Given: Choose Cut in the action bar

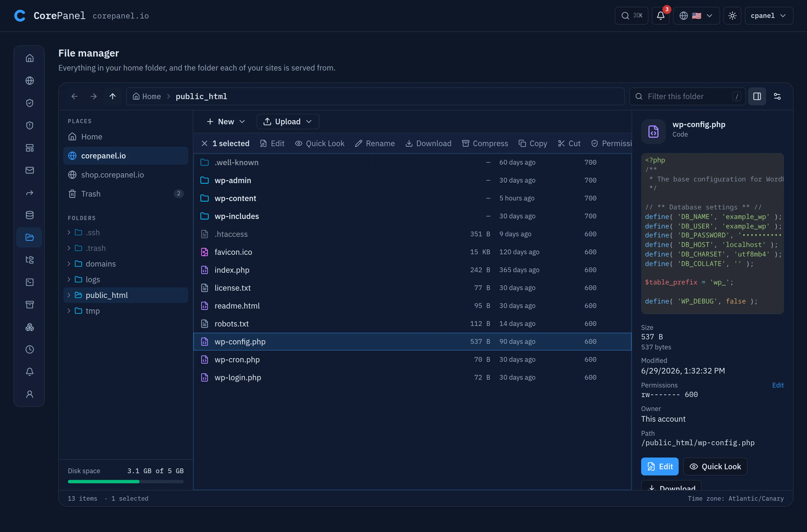Looking at the screenshot, I should coord(569,144).
